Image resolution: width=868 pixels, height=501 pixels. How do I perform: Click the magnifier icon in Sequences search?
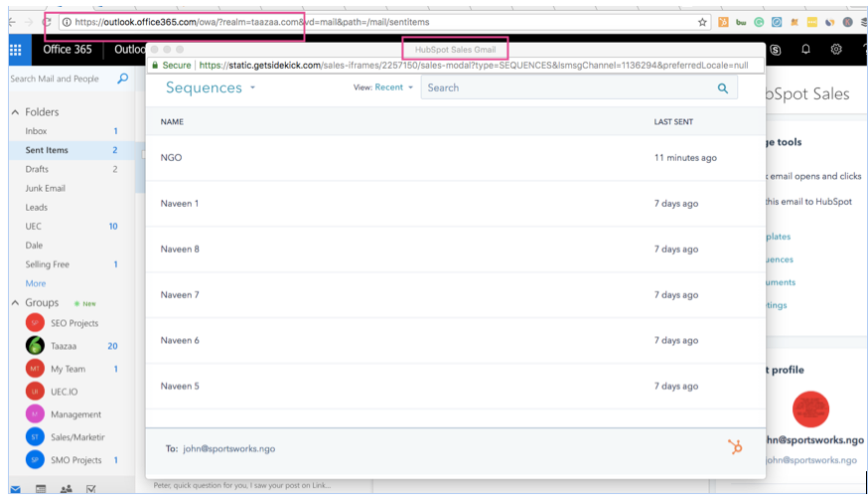pos(722,88)
